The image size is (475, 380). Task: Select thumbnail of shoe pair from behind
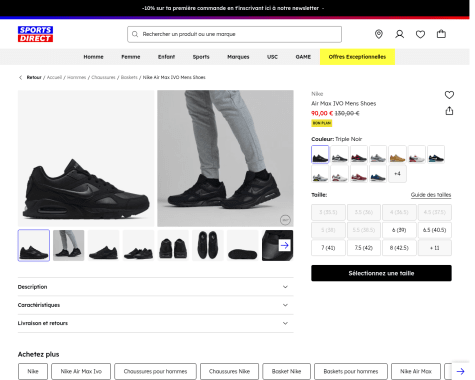point(173,245)
